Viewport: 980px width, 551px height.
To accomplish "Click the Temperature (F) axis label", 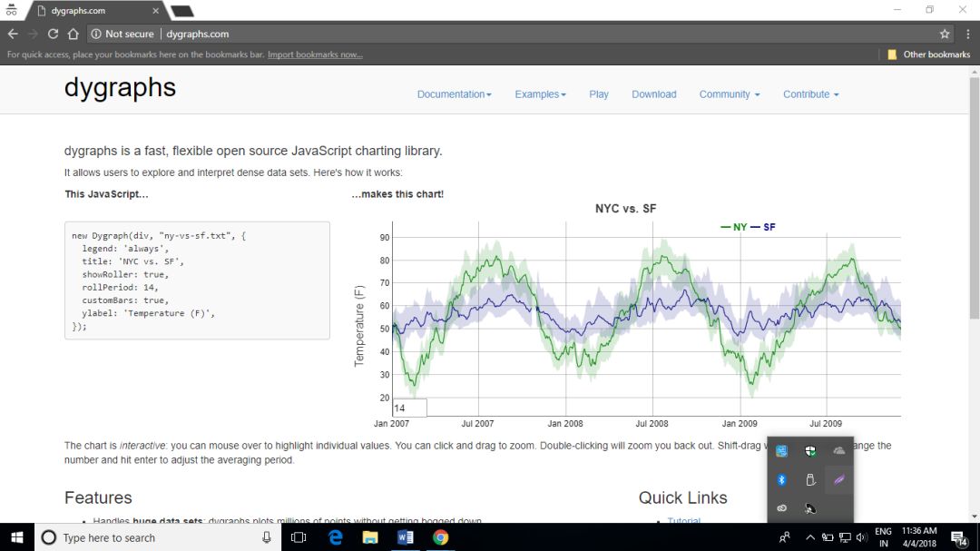I will point(358,326).
